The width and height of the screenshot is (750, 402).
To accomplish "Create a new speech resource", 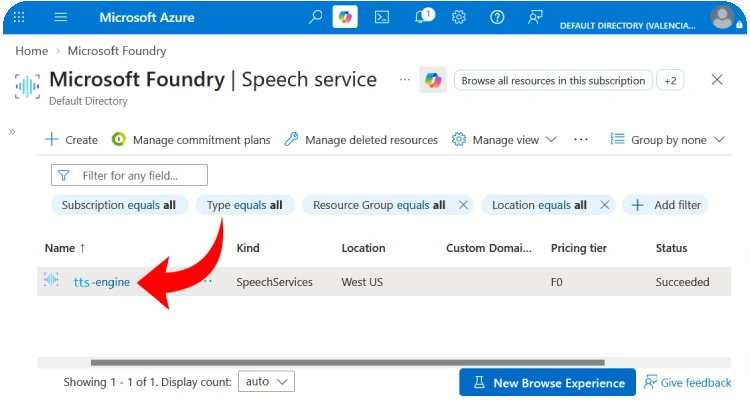I will pos(71,140).
